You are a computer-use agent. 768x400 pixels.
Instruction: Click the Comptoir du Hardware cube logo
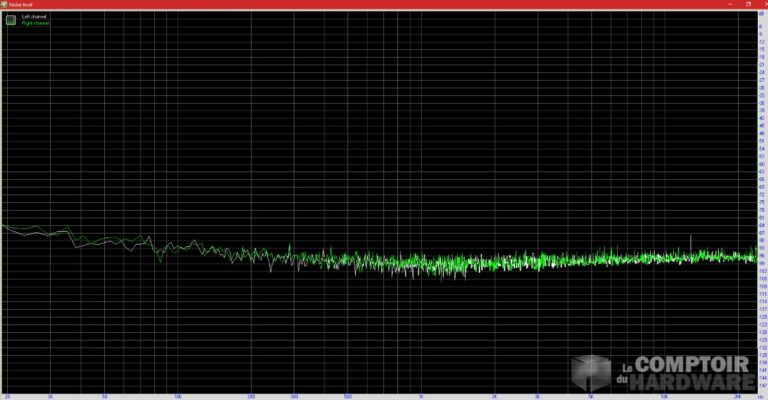click(590, 372)
